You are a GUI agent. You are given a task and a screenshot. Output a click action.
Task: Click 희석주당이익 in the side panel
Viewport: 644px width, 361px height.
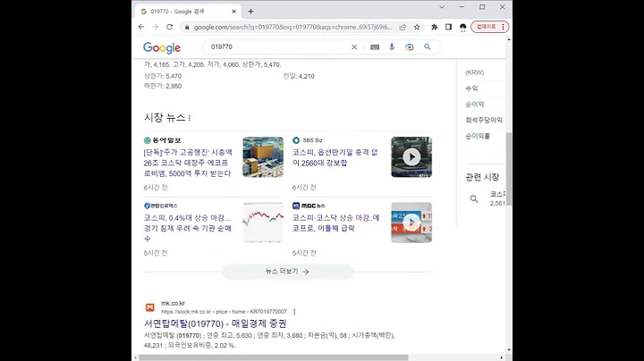click(x=484, y=121)
